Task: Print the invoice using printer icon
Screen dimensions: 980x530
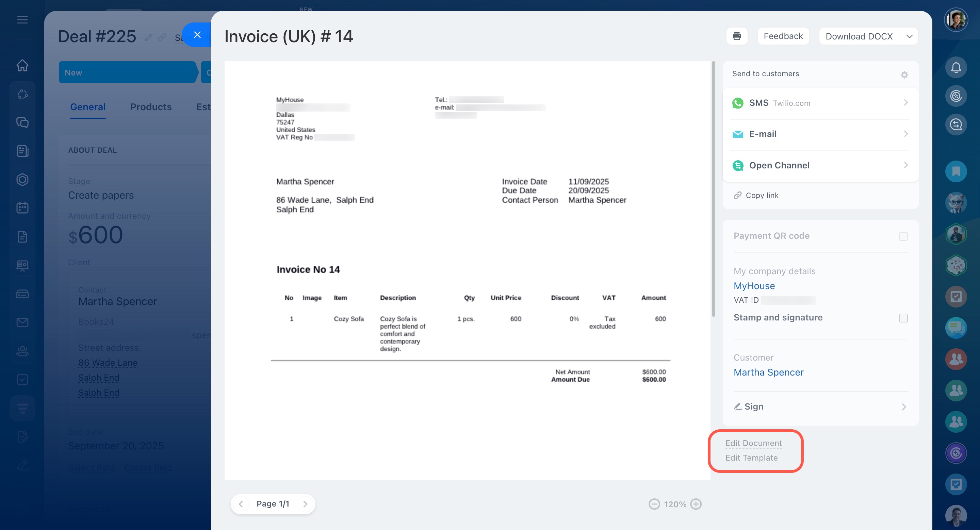Action: 736,36
